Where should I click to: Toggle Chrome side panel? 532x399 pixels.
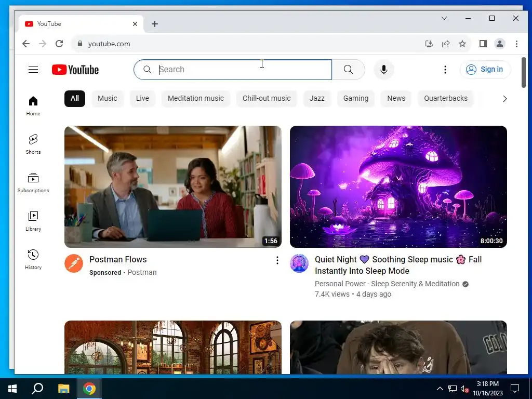[483, 44]
